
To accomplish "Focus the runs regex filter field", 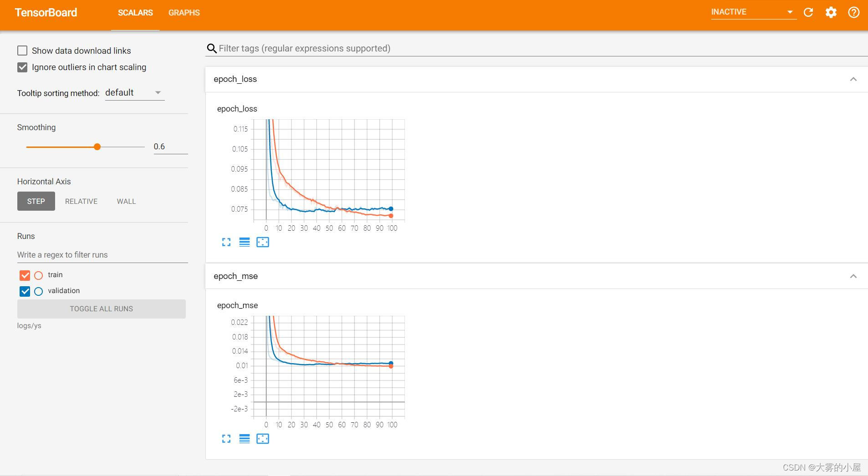I will 102,255.
